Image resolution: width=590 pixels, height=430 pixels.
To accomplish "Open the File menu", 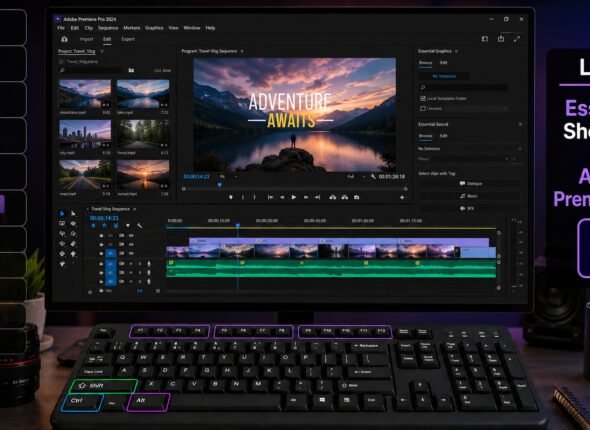I will [x=61, y=28].
